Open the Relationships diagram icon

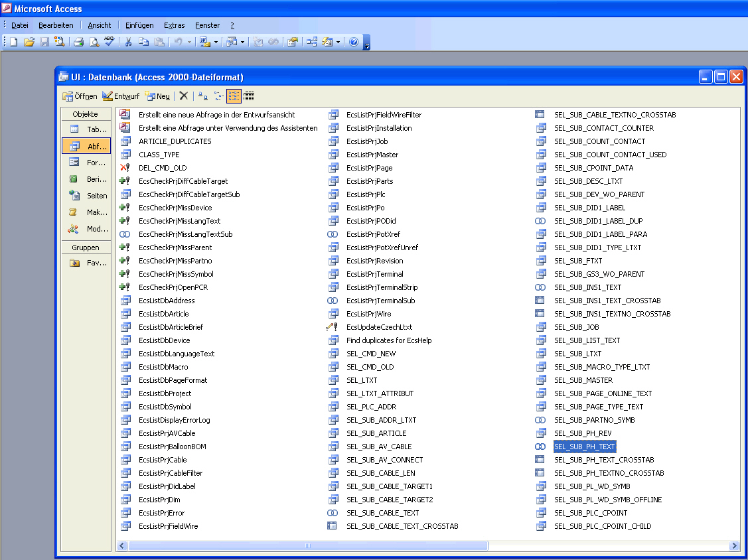(x=311, y=42)
